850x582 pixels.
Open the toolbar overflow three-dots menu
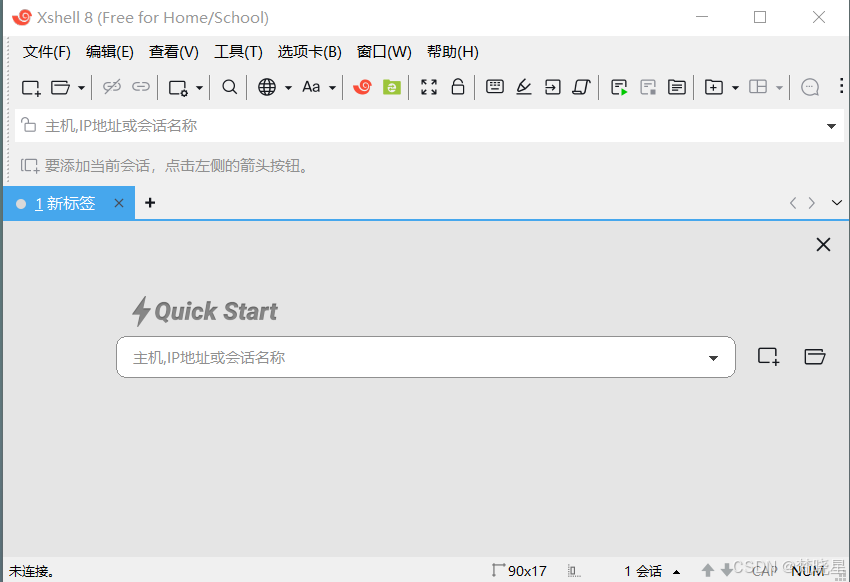pyautogui.click(x=841, y=86)
